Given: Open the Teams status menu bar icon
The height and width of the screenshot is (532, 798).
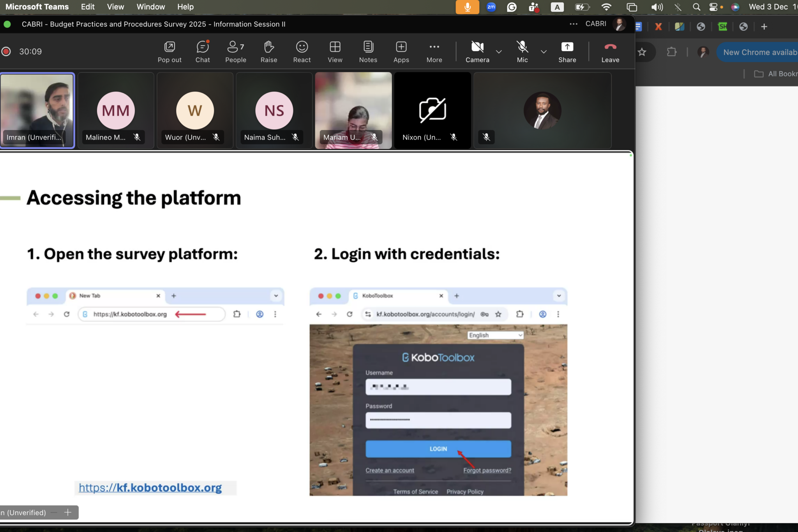Looking at the screenshot, I should [x=534, y=7].
